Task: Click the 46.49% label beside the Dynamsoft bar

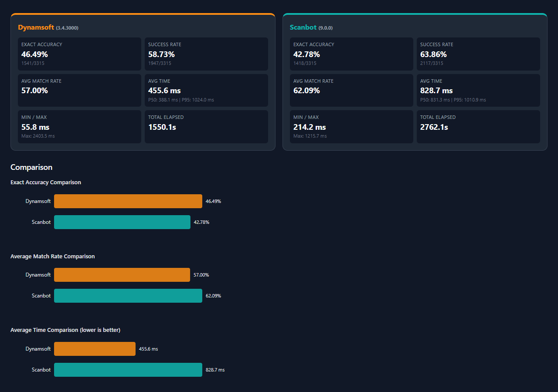Action: pos(213,201)
